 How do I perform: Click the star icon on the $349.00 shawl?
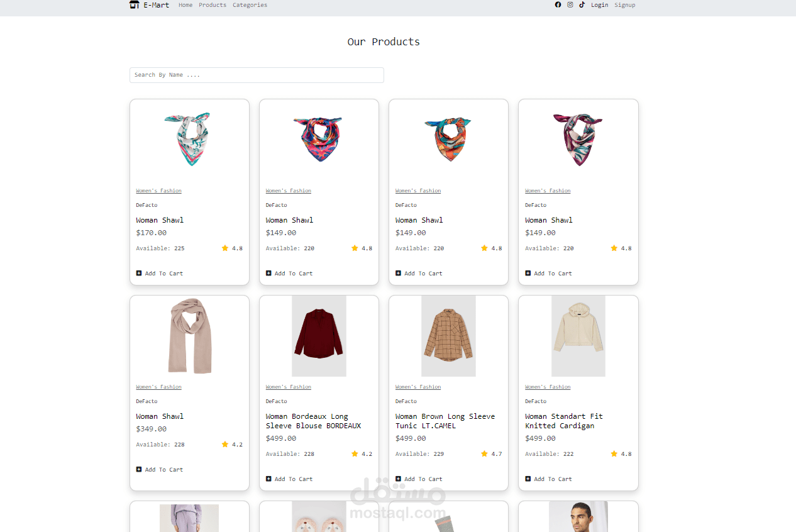225,444
